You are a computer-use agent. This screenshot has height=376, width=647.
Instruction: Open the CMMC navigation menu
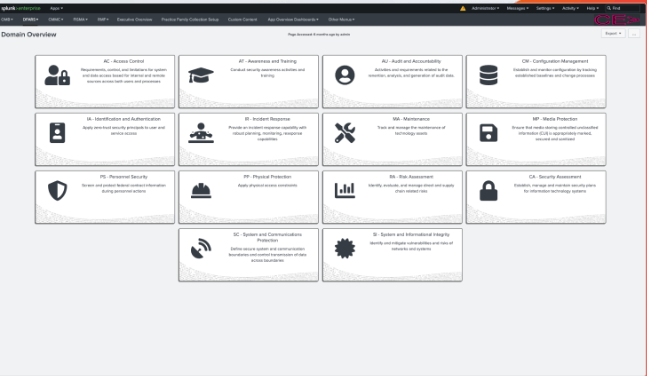(56, 19)
